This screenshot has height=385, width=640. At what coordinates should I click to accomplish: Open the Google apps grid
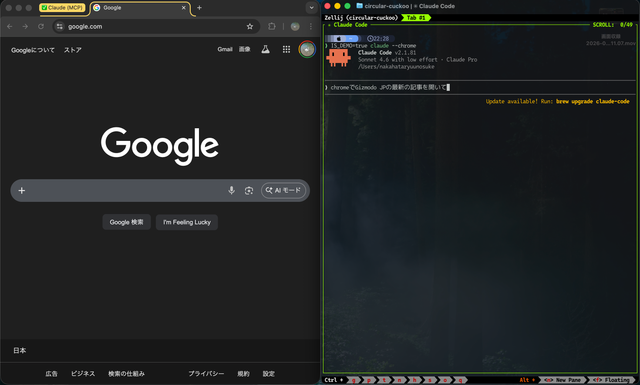(x=287, y=49)
